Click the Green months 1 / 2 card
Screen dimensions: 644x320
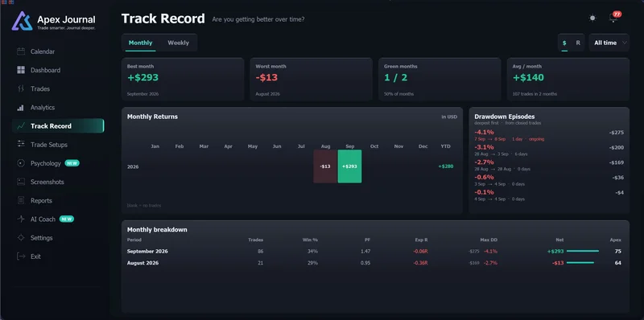click(440, 79)
